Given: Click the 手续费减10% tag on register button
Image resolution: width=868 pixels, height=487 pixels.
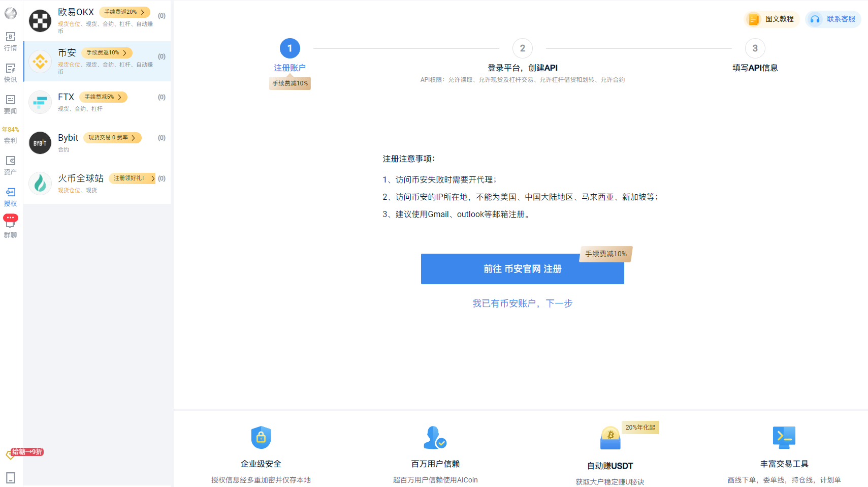Looking at the screenshot, I should 606,254.
